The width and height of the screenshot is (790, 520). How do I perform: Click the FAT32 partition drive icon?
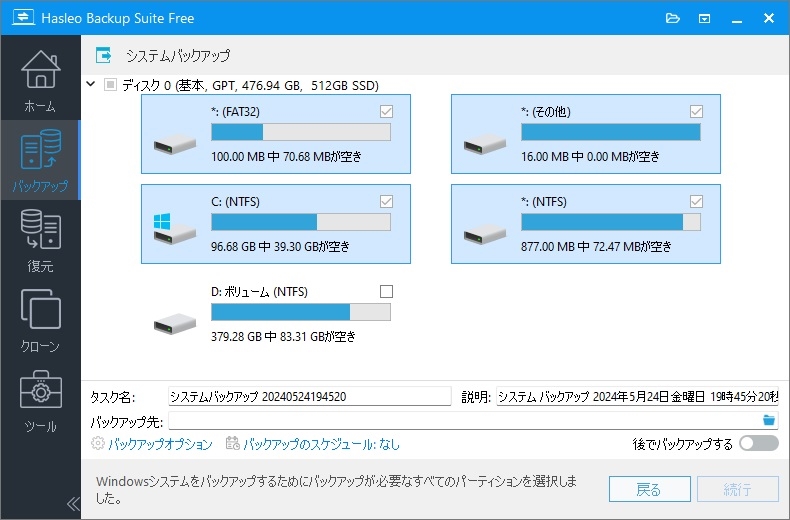click(x=175, y=145)
